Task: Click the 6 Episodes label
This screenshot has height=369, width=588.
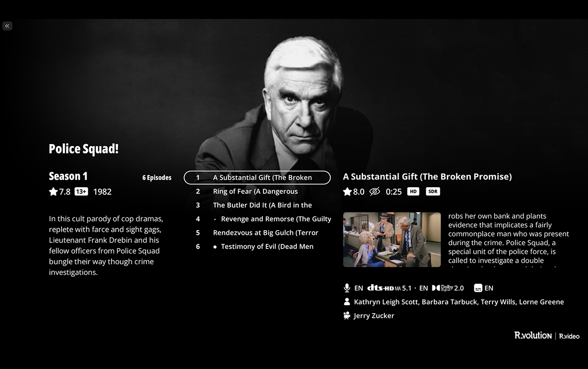Action: point(157,178)
